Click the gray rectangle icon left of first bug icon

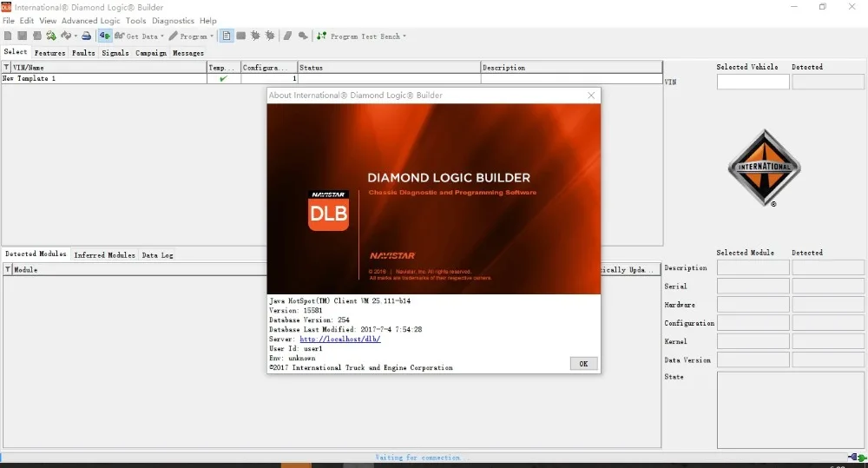(240, 36)
